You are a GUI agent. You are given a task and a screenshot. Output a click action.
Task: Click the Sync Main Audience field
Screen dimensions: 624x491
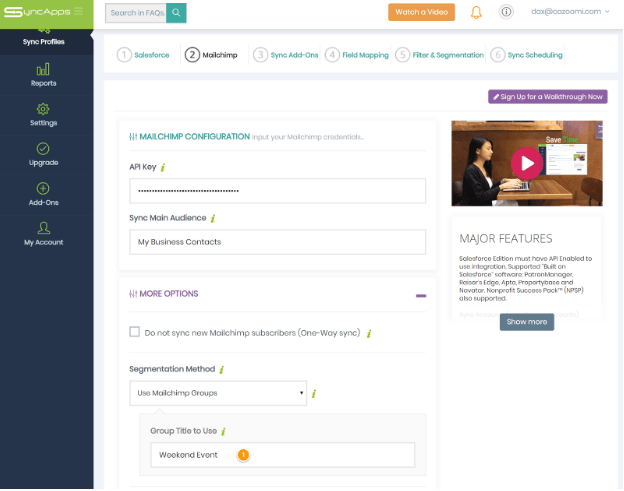point(277,242)
